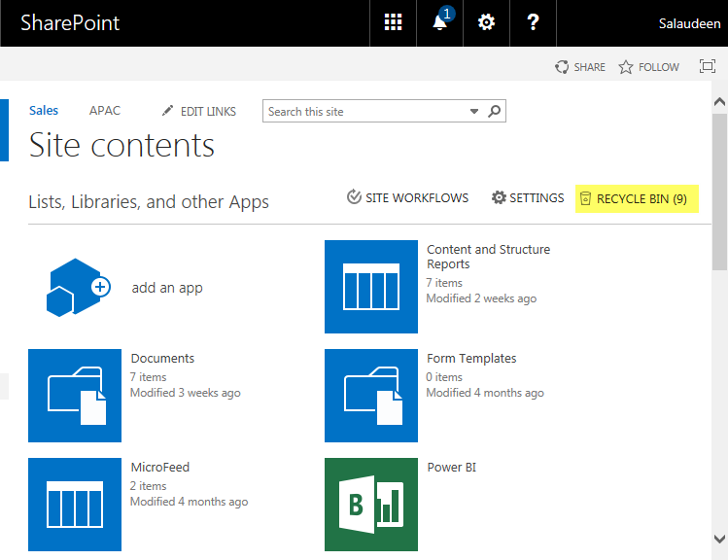This screenshot has height=560, width=728.
Task: Click the search magnifier icon
Action: coord(495,112)
